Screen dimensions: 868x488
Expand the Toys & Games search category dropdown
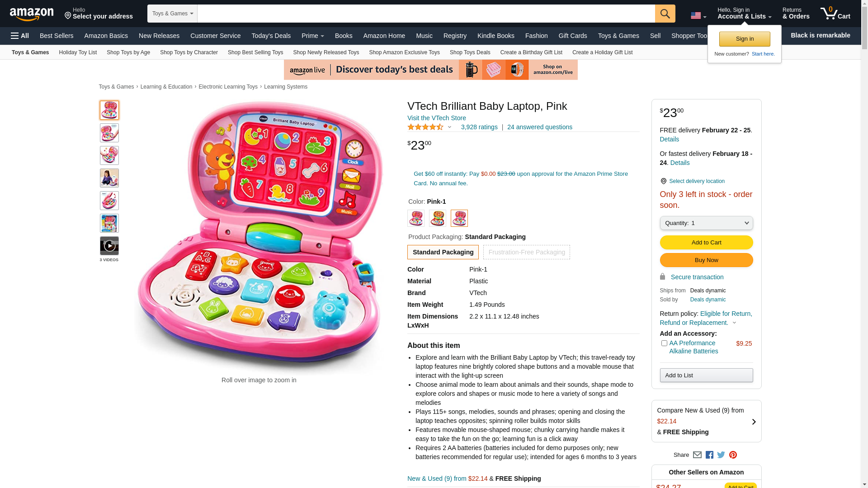coord(172,14)
